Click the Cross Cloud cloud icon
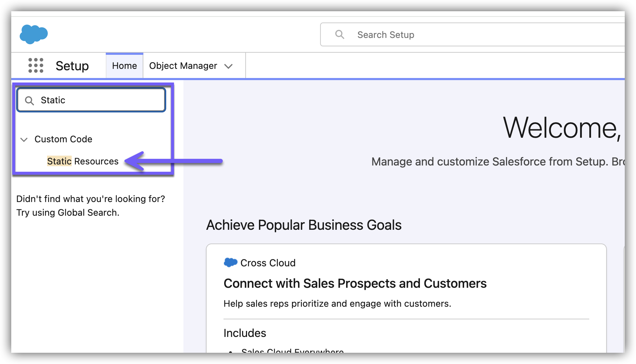This screenshot has width=636, height=364. (231, 262)
